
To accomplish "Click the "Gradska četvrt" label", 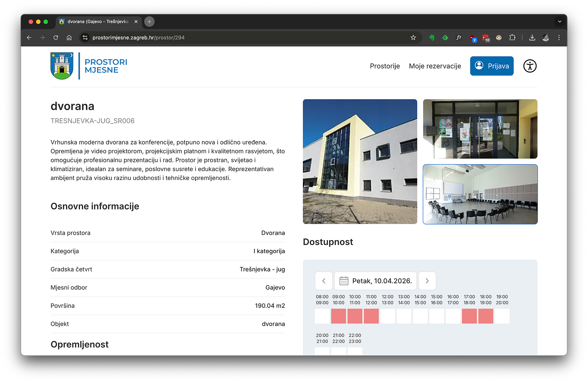I will (71, 269).
